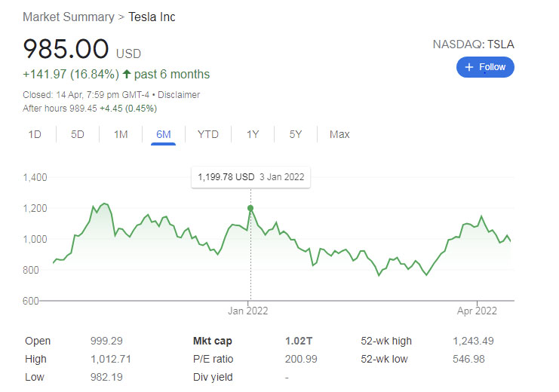Click the plus icon on Follow button
Image resolution: width=559 pixels, height=392 pixels.
(468, 67)
